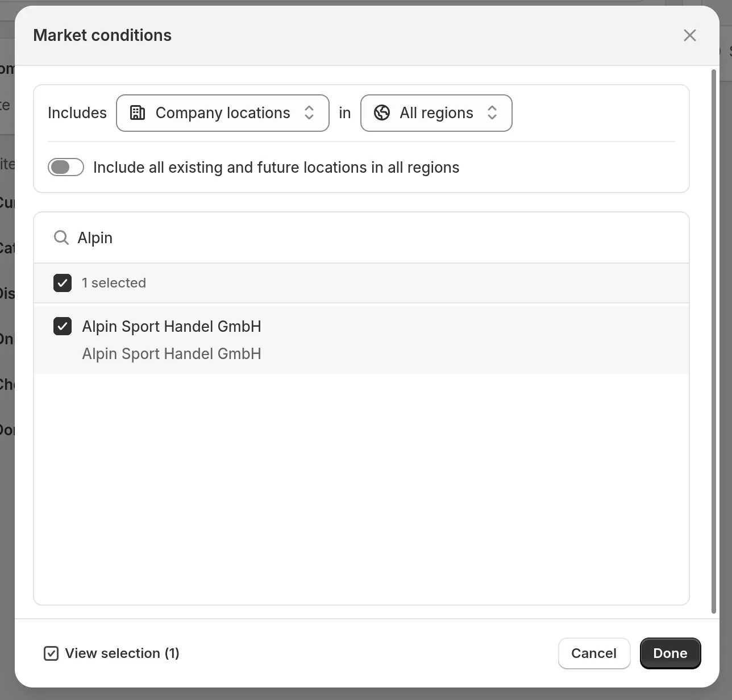Click the "Includes" label
Viewport: 732px width, 700px height.
coord(77,113)
